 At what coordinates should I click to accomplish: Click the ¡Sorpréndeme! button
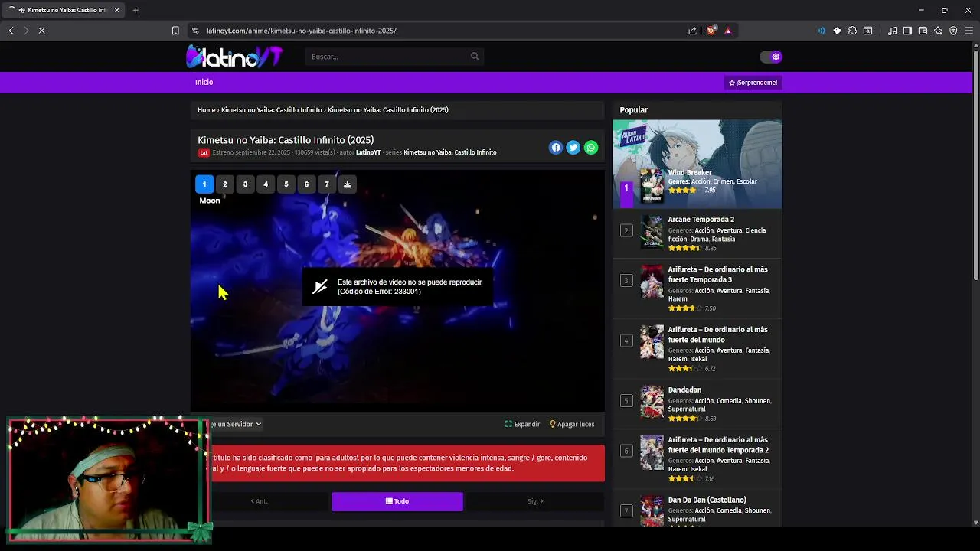click(753, 83)
